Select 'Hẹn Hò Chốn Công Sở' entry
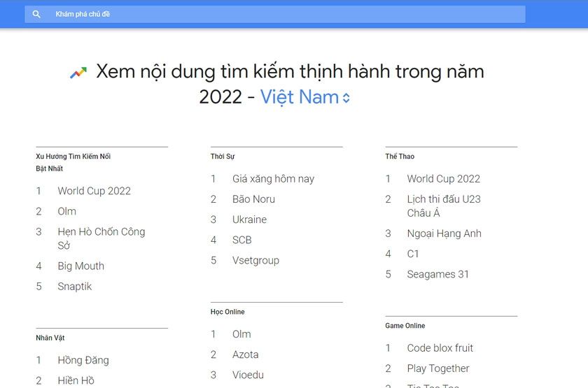588x388 pixels. click(101, 238)
